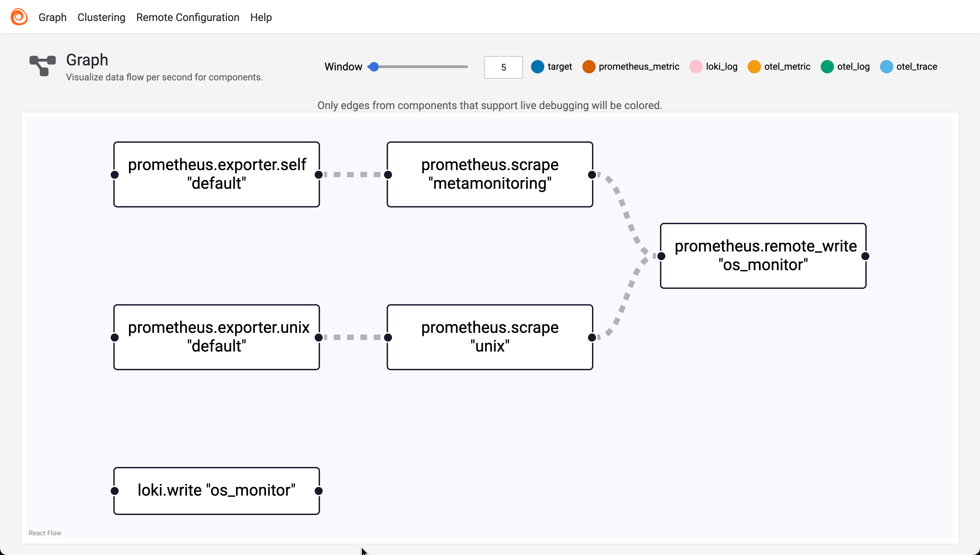Click the green otel_log legend dot
This screenshot has height=555, width=980.
(827, 67)
